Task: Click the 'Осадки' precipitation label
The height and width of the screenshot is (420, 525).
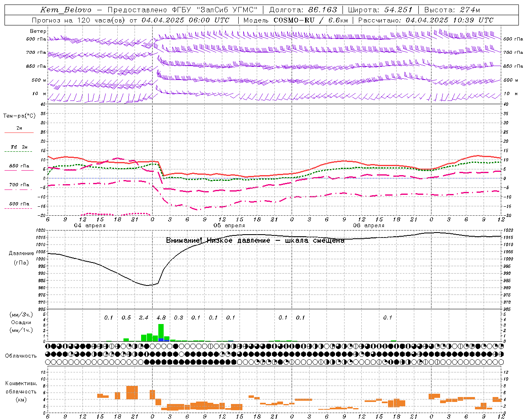Action: 21,322
